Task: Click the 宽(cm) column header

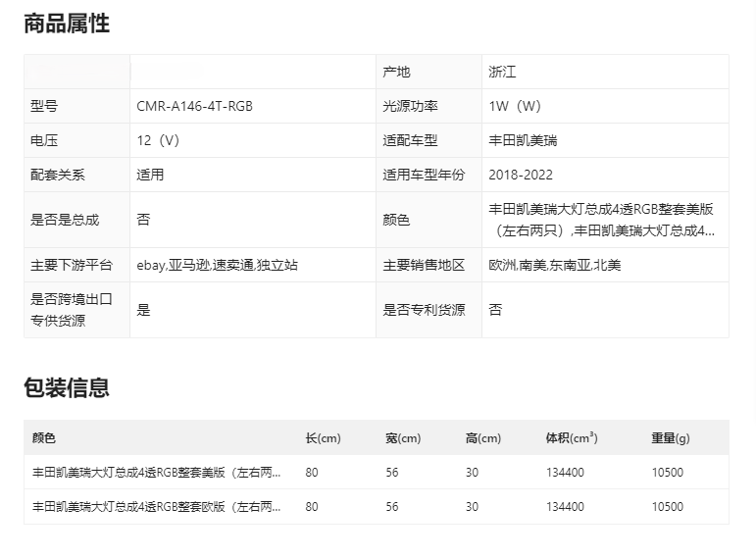Action: click(403, 438)
